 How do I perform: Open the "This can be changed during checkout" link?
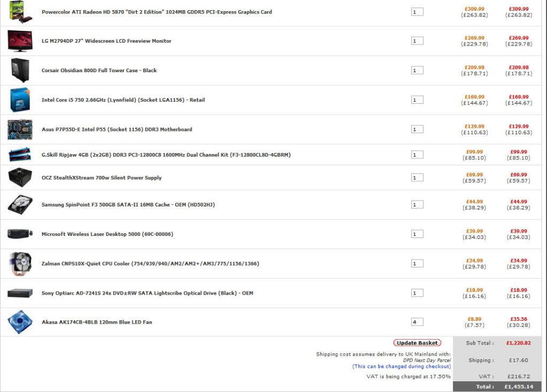(x=402, y=366)
